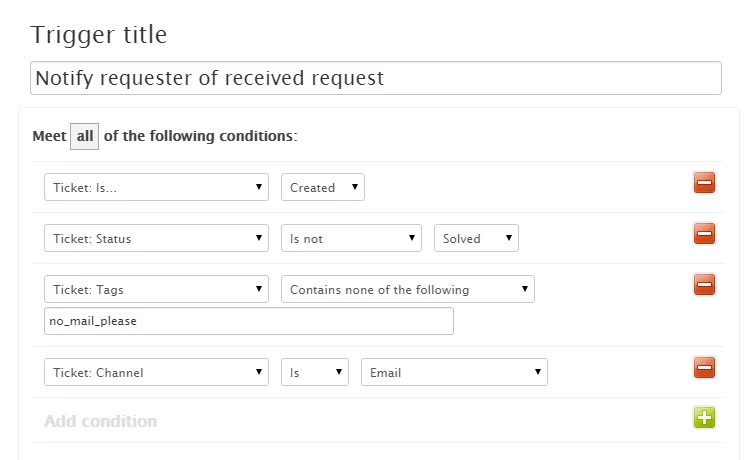Delete the Ticket: Status condition row
750x460 pixels.
pyautogui.click(x=704, y=234)
